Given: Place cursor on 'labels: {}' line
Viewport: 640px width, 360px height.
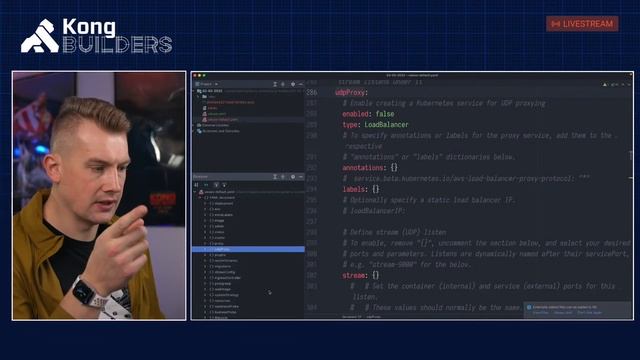Looking at the screenshot, I should (361, 189).
